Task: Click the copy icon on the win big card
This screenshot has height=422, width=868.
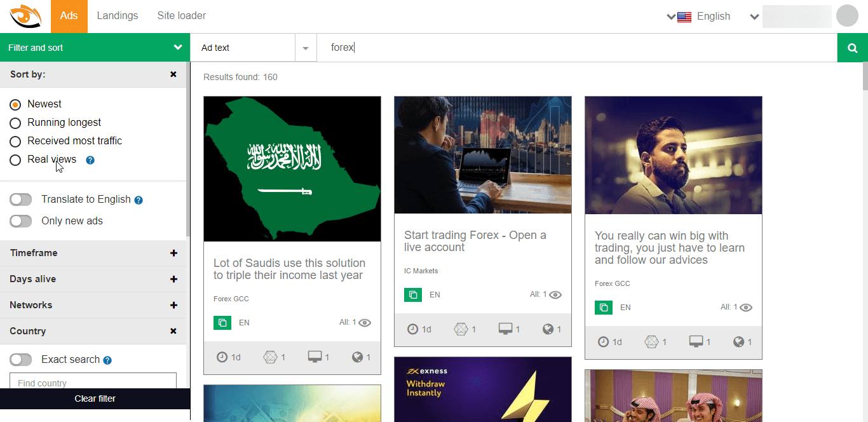Action: 604,307
